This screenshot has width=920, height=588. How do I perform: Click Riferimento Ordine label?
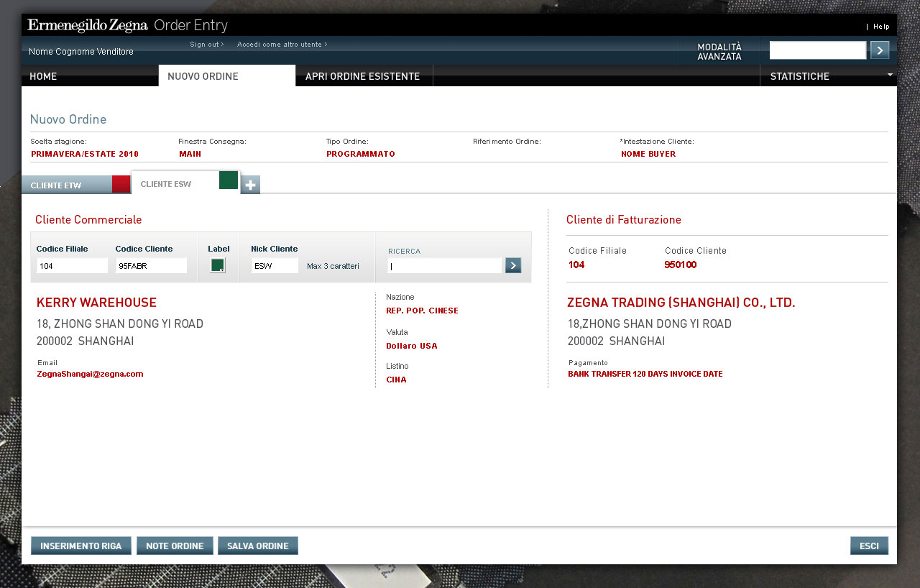[507, 142]
